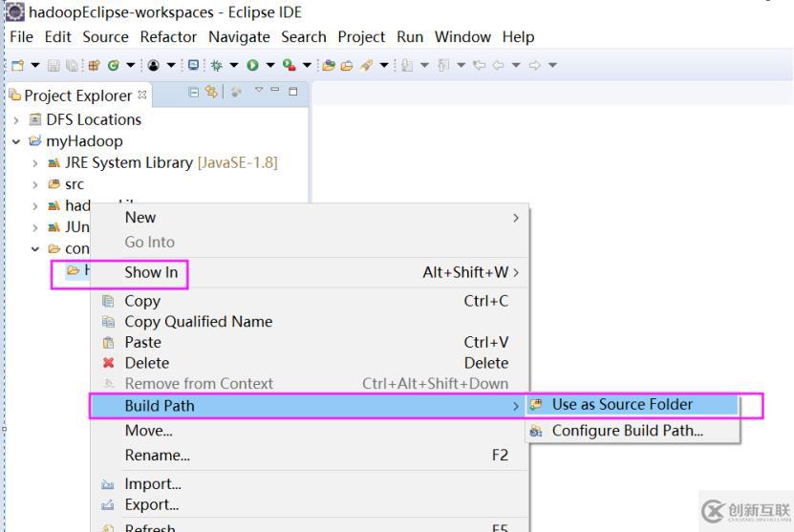Click the New Java Class green icon
This screenshot has width=794, height=532.
(114, 65)
